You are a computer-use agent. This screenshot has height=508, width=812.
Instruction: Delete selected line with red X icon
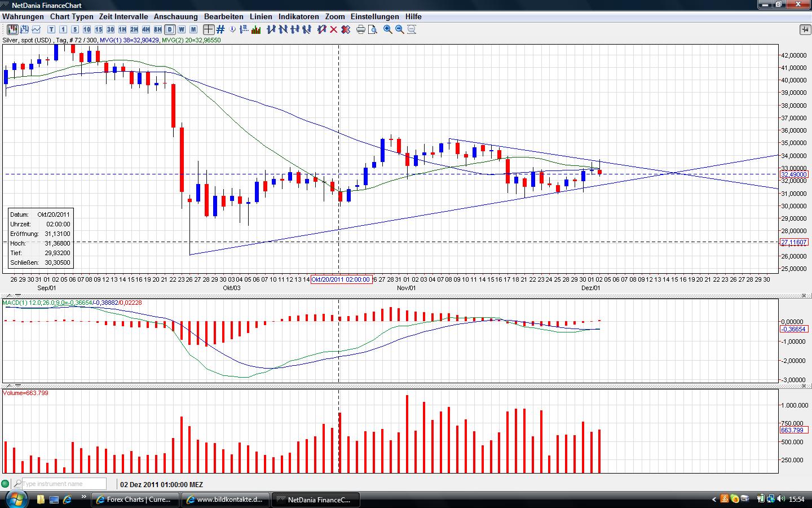(334, 29)
